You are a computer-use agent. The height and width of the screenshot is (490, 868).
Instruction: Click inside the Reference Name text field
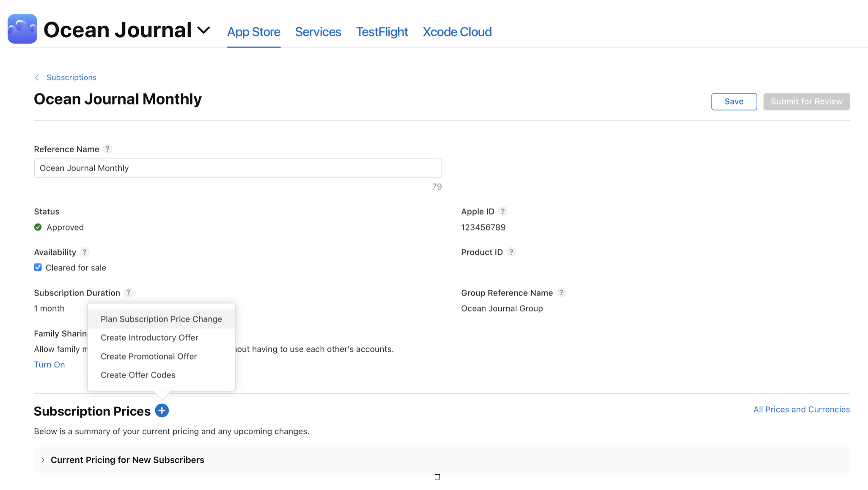238,168
